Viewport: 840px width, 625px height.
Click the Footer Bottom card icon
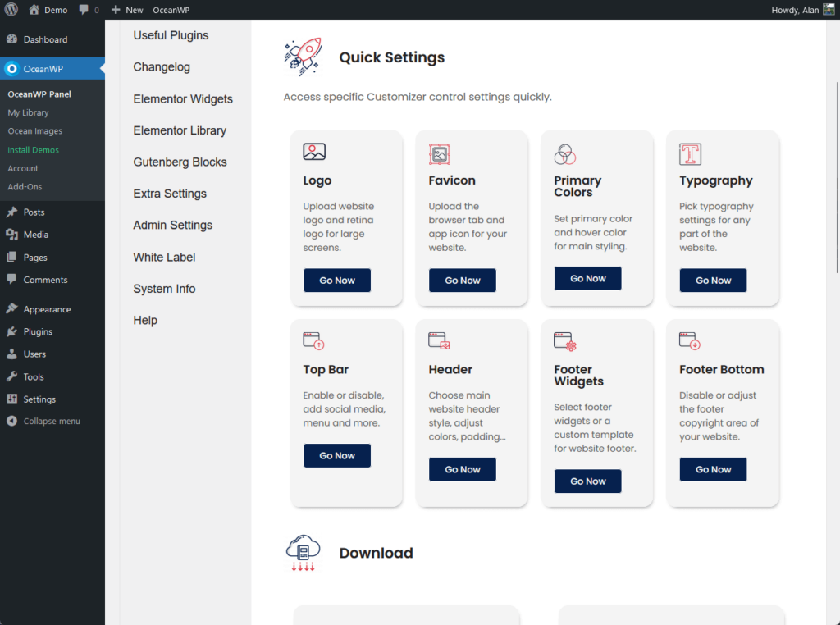[690, 341]
